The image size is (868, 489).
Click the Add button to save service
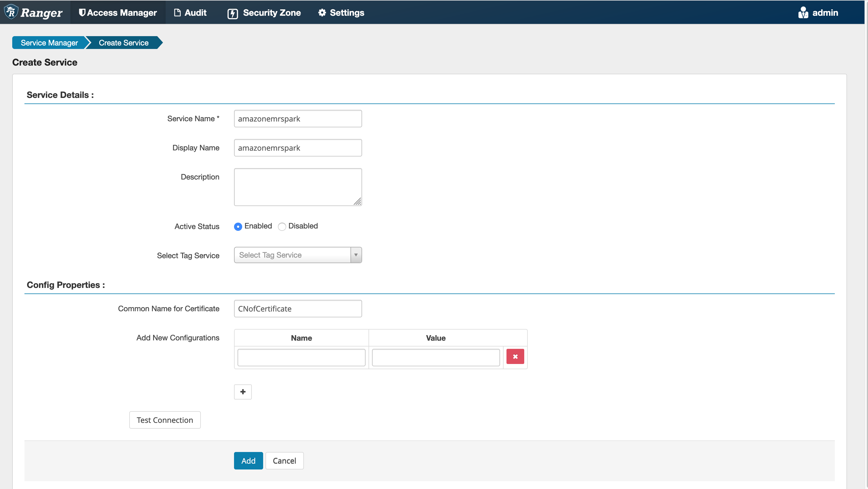pos(248,460)
